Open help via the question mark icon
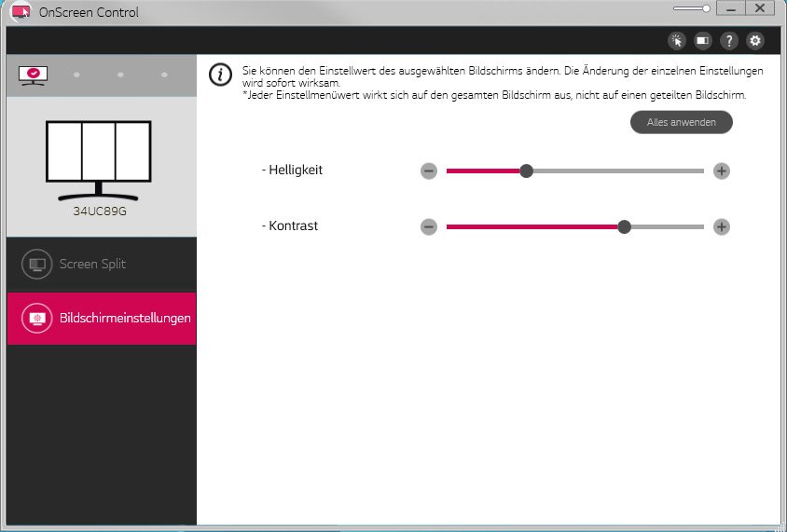This screenshot has height=532, width=787. click(x=729, y=40)
